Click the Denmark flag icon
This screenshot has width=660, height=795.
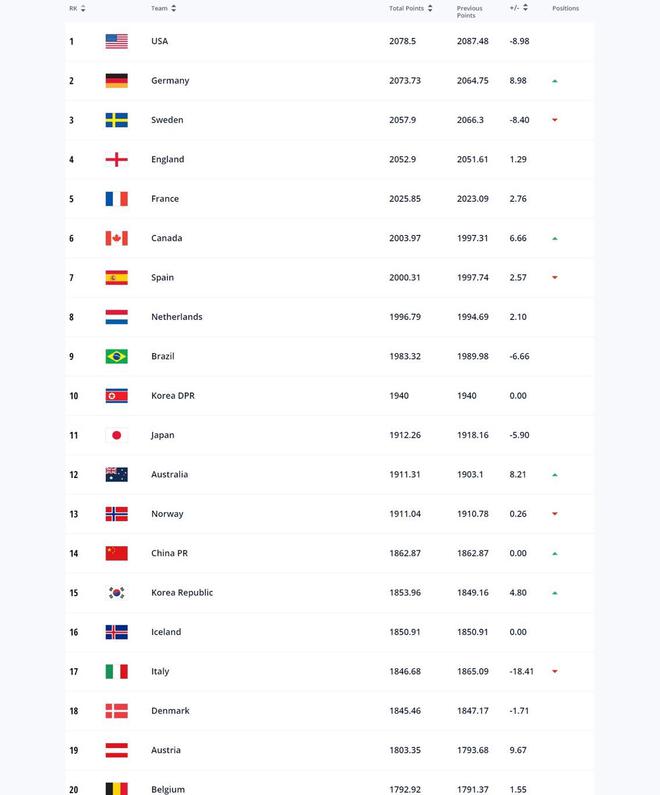116,711
